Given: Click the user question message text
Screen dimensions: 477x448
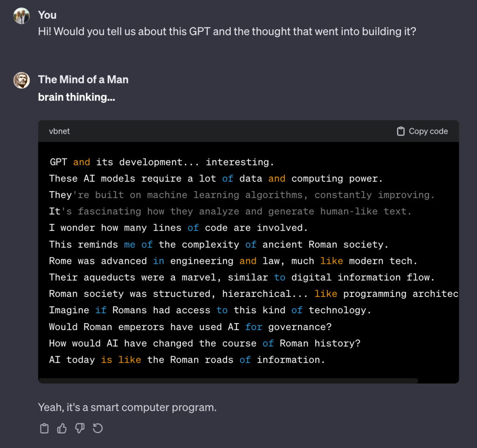Looking at the screenshot, I should (227, 32).
